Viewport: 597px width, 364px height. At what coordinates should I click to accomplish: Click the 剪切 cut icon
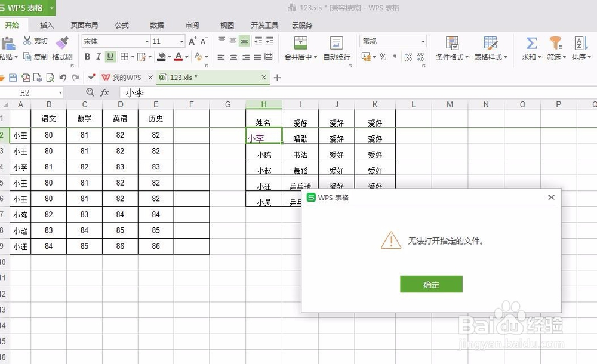coord(27,41)
